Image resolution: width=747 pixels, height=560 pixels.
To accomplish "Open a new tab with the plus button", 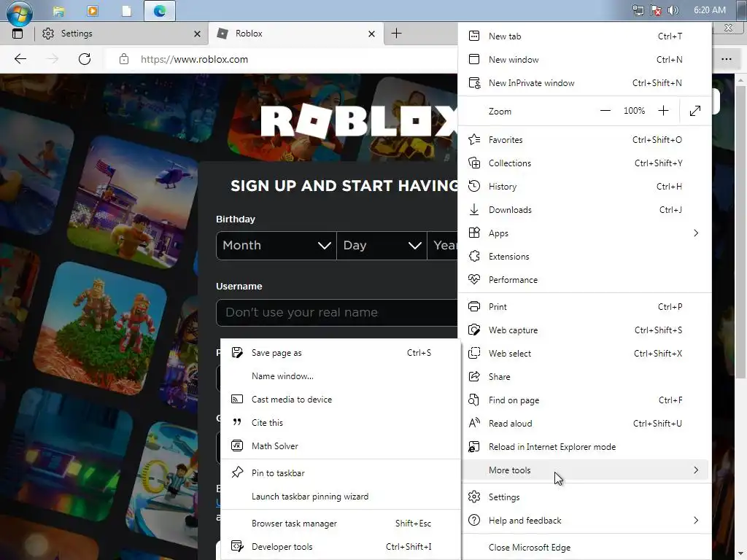I will pos(396,34).
